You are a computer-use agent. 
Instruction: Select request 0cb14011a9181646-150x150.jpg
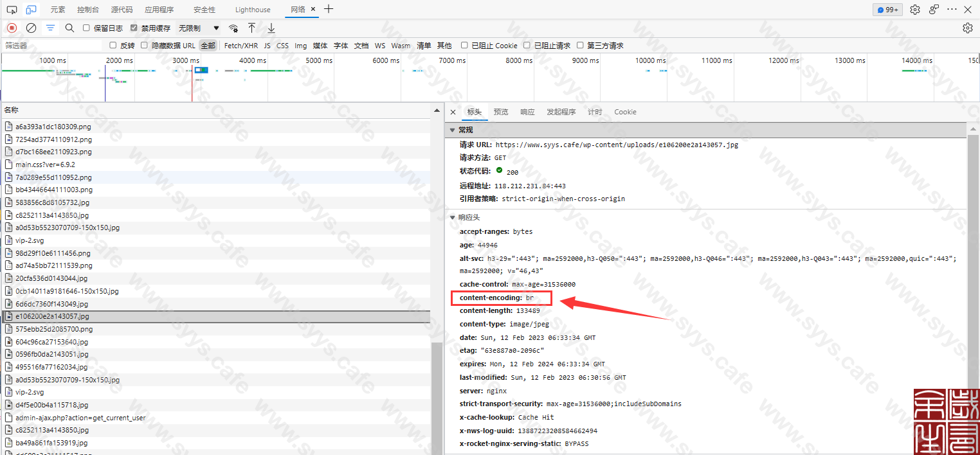click(215, 291)
